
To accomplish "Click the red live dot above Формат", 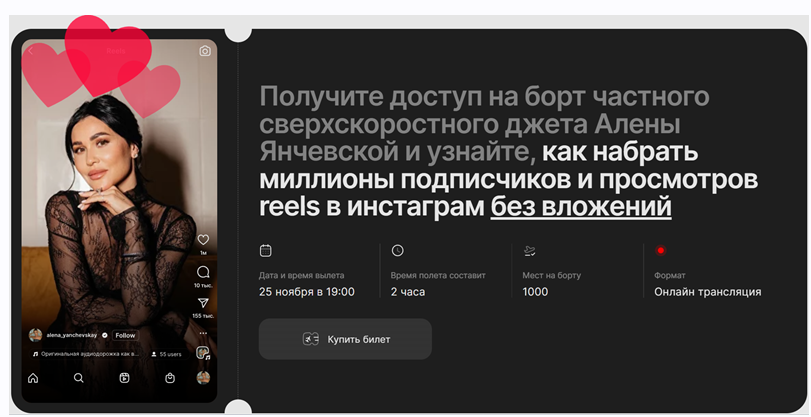I will (x=660, y=250).
